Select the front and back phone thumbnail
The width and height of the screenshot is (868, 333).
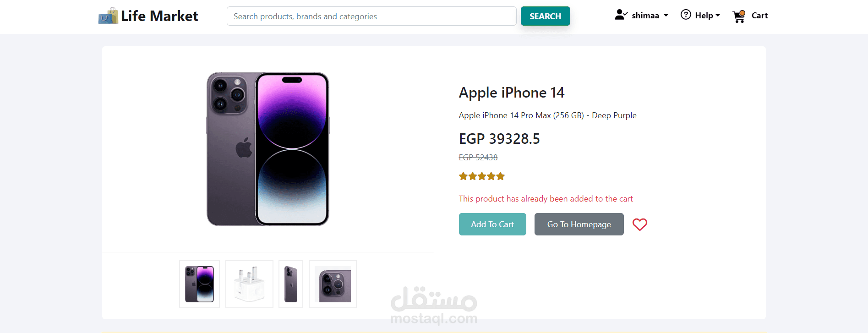[199, 284]
